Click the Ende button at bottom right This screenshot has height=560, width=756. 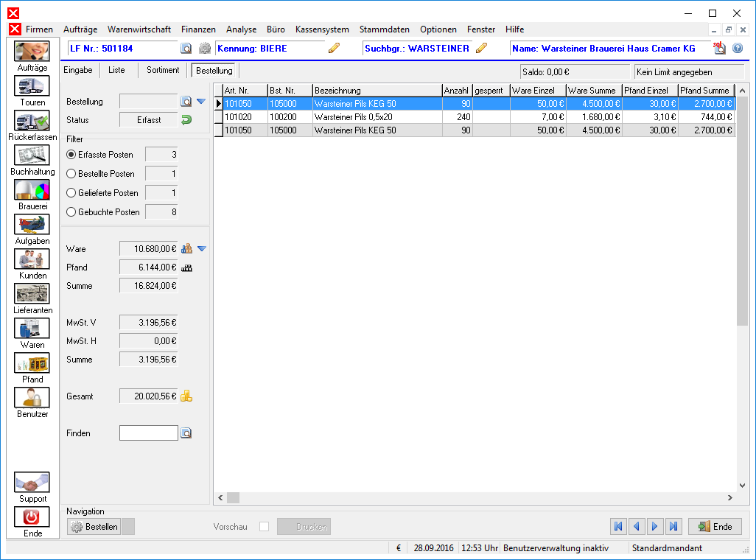click(x=715, y=527)
